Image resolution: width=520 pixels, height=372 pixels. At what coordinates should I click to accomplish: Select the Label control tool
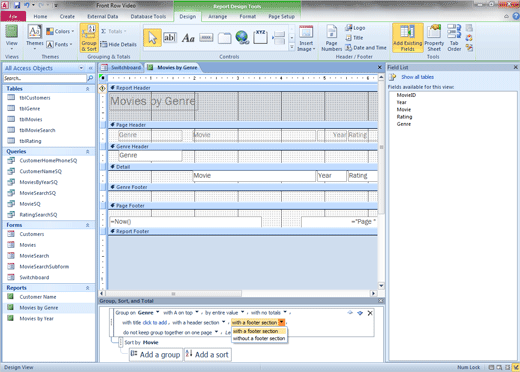tap(188, 38)
